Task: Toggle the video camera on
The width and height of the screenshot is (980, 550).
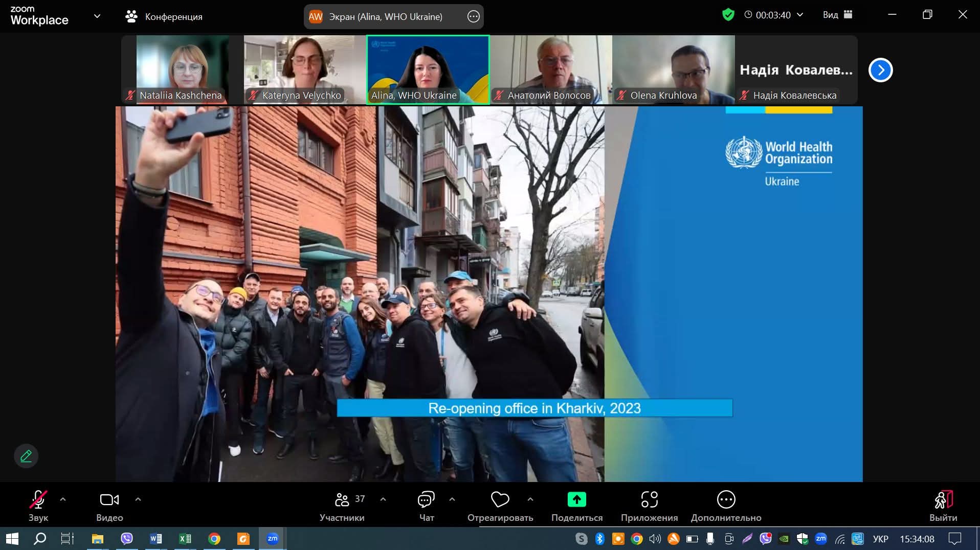Action: coord(109,499)
